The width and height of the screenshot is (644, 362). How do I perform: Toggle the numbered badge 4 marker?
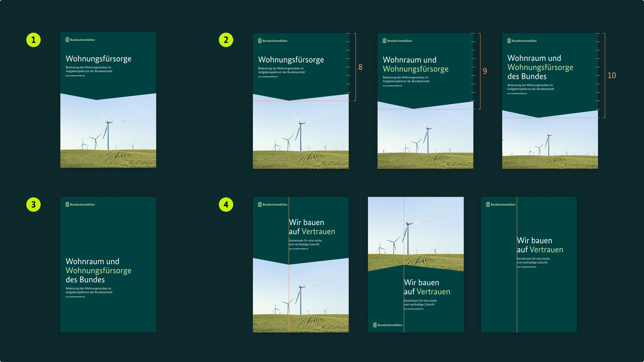[x=226, y=204]
